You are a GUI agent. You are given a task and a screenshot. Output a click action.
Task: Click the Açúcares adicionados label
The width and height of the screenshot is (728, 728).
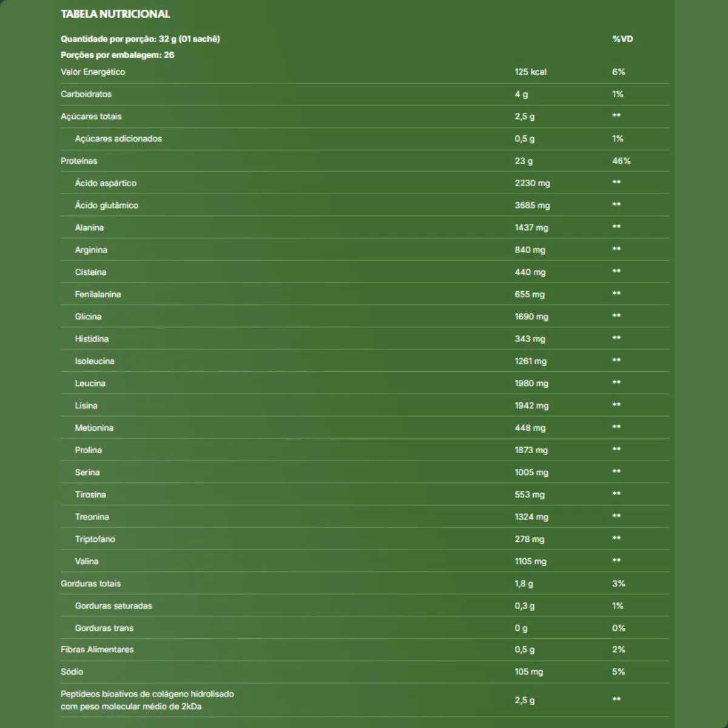point(118,138)
